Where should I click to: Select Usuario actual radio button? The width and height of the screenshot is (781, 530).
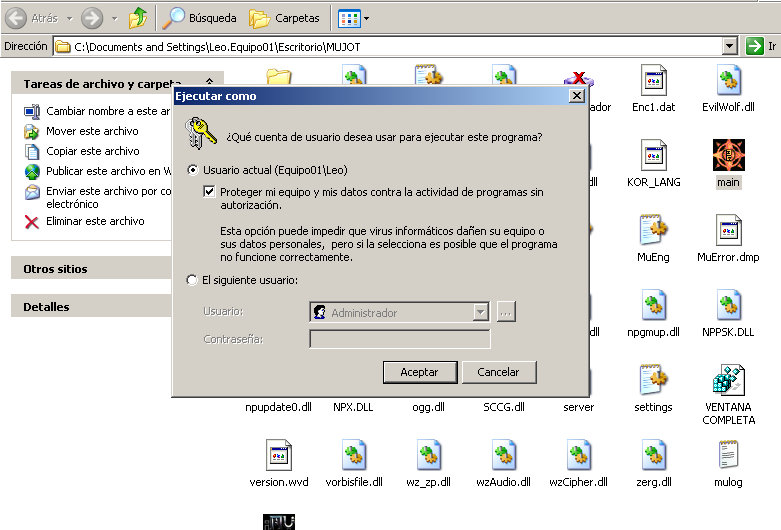(192, 170)
